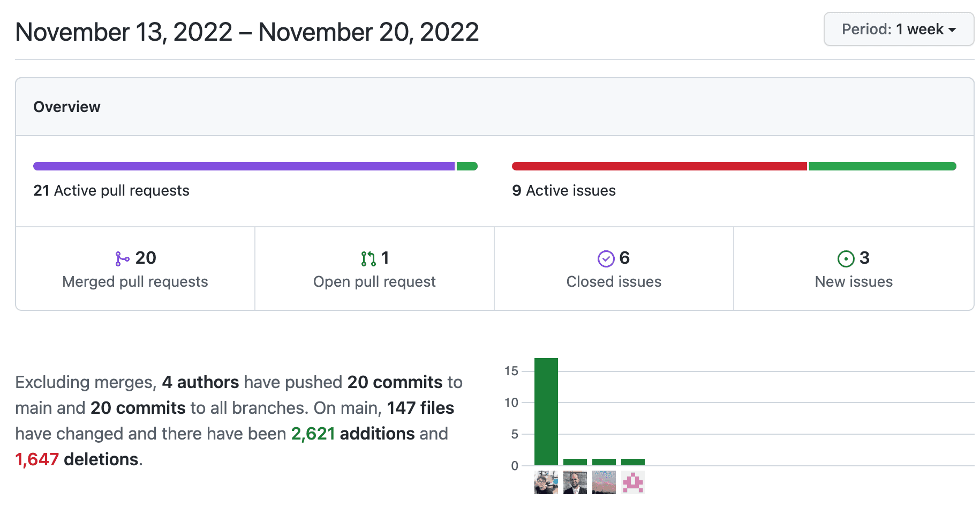This screenshot has height=506, width=980.
Task: Click the purple merged pull request icon
Action: [x=122, y=259]
